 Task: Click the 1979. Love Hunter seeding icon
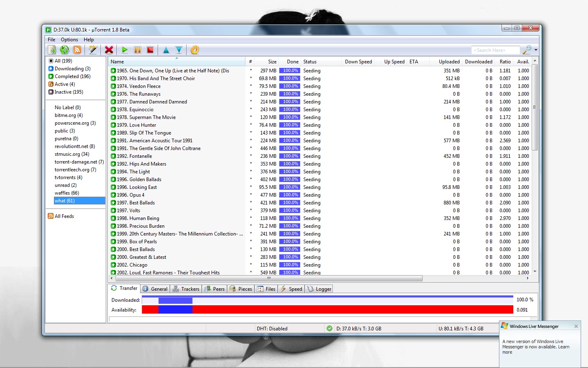click(x=113, y=125)
